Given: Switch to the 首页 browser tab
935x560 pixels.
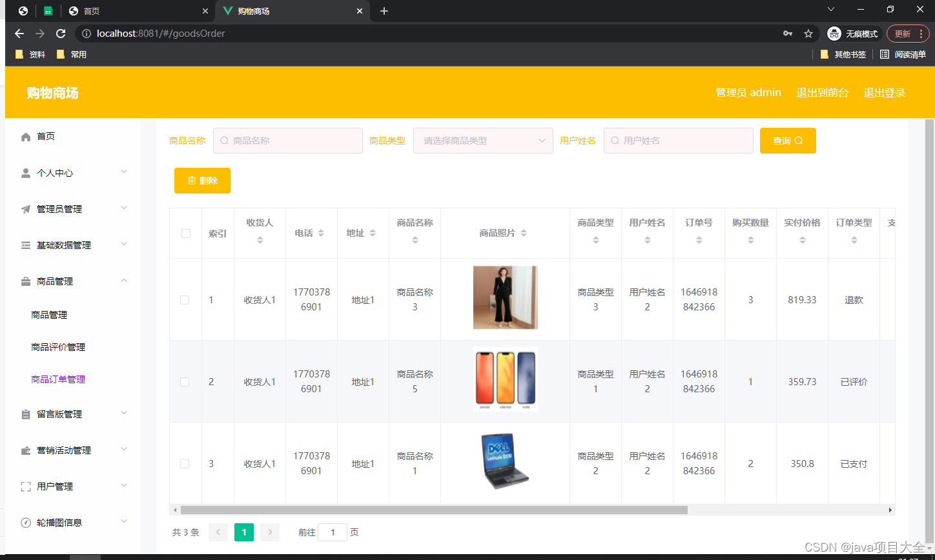Looking at the screenshot, I should click(139, 11).
